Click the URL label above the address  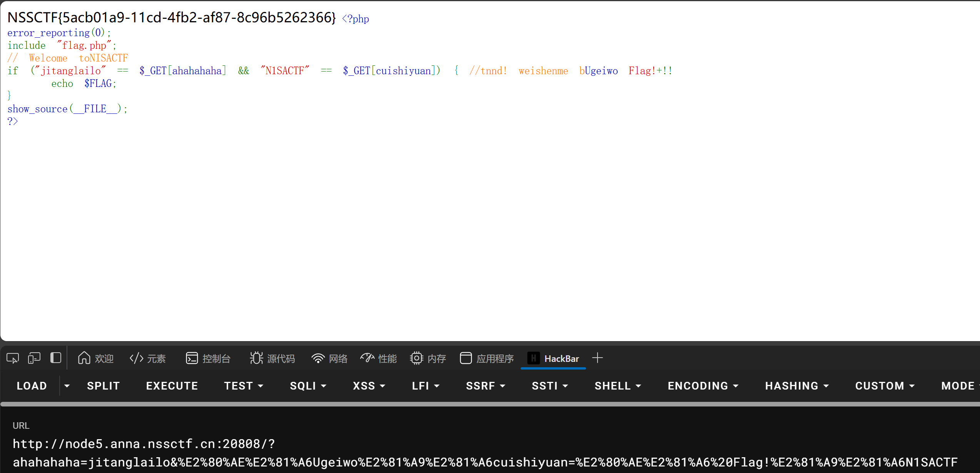21,426
